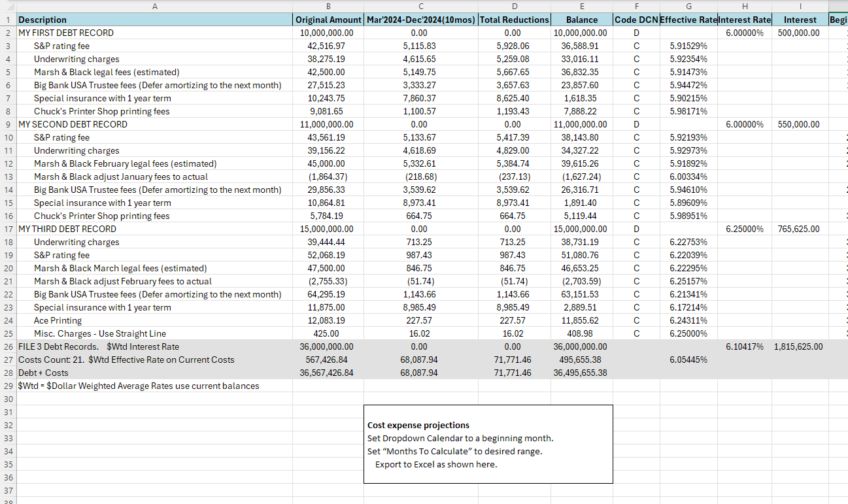
Task: Select the 'Code DCN' header cell
Action: (636, 20)
